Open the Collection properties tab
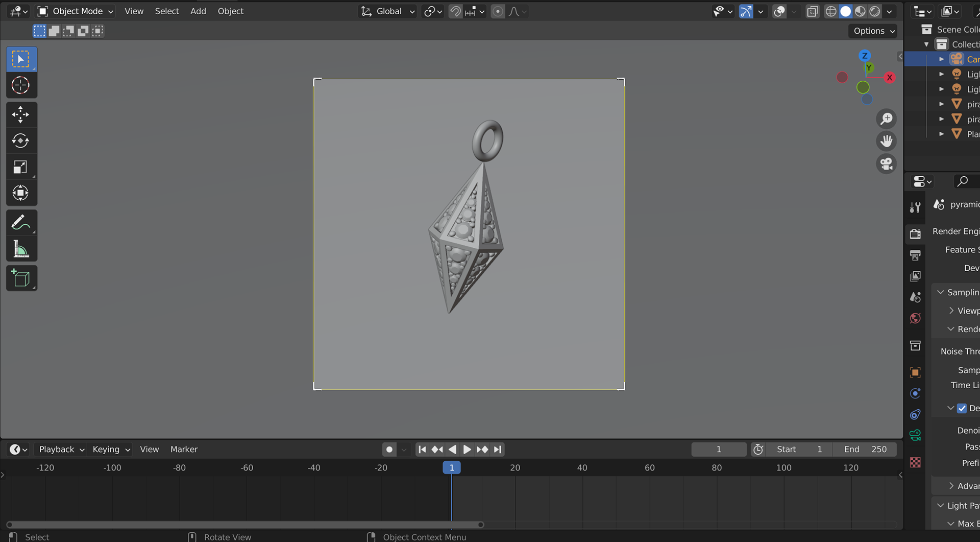Image resolution: width=980 pixels, height=542 pixels. coord(915,346)
